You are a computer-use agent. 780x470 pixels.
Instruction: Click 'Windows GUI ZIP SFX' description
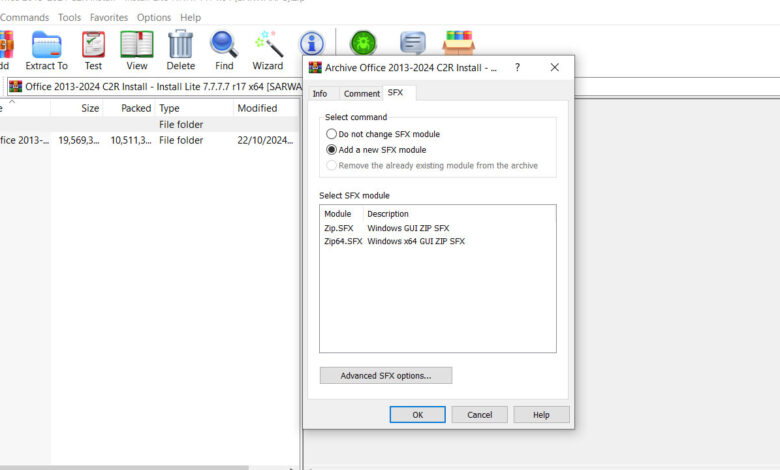coord(408,228)
